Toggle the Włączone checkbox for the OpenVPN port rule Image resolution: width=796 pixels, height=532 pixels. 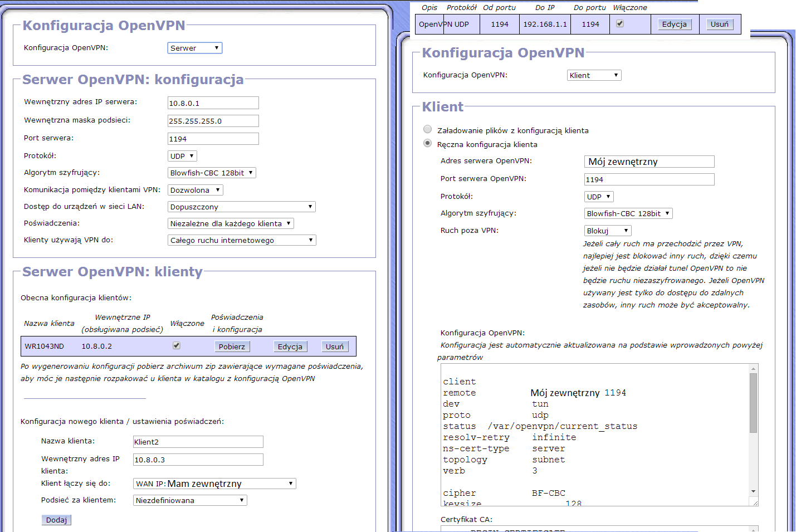point(620,24)
